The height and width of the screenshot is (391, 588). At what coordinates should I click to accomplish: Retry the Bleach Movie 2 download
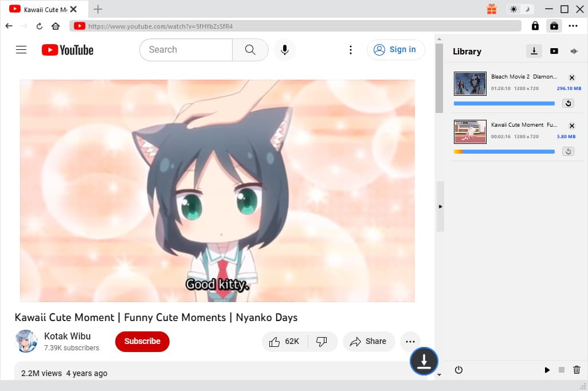[x=567, y=103]
